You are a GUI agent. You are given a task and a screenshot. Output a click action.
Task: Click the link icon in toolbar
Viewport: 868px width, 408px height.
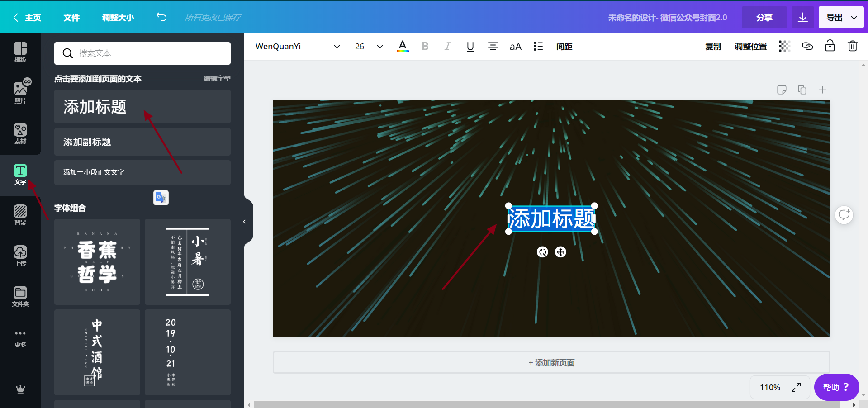pyautogui.click(x=807, y=46)
